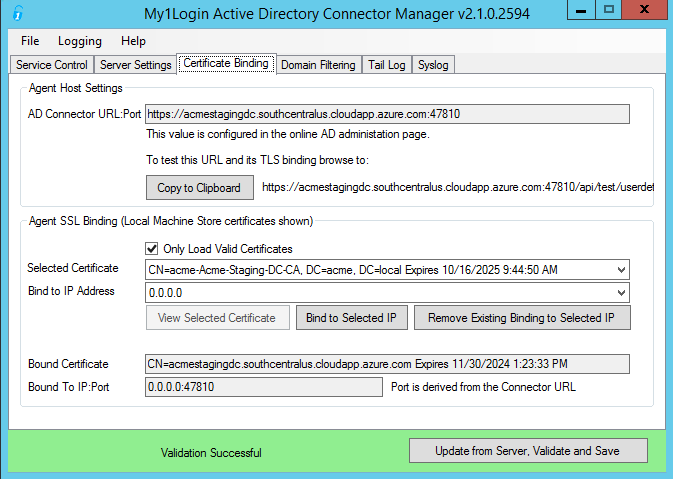The width and height of the screenshot is (673, 479).
Task: Minimize the Connector Manager window
Action: (581, 10)
